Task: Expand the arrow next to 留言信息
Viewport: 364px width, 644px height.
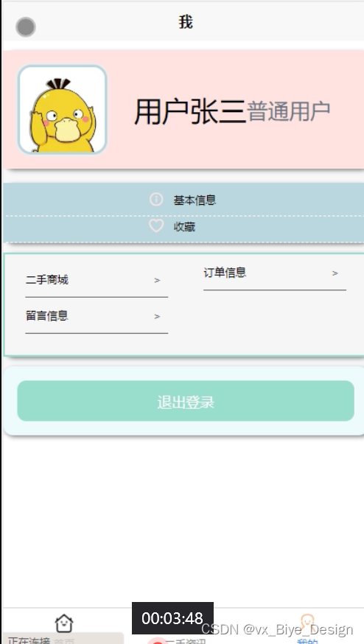Action: click(157, 316)
